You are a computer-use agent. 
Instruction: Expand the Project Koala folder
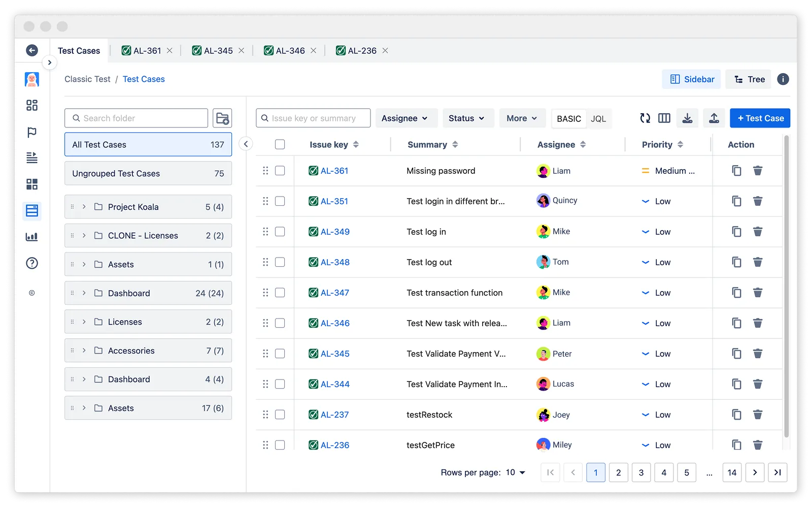84,207
